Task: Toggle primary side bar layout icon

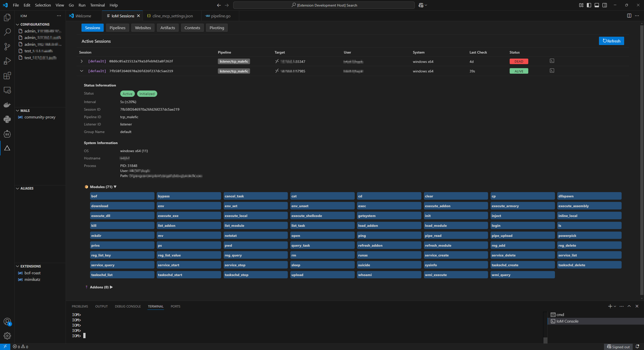Action: click(x=589, y=5)
